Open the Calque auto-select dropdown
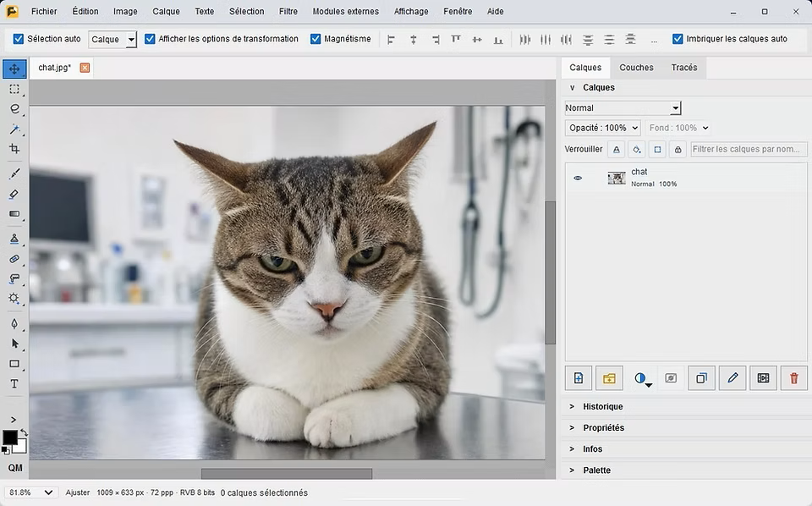 click(112, 40)
